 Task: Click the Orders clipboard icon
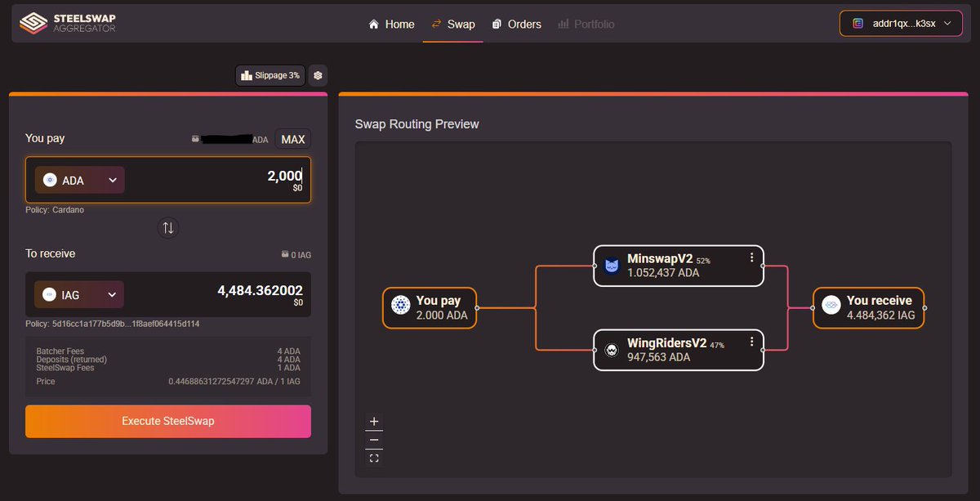(497, 25)
